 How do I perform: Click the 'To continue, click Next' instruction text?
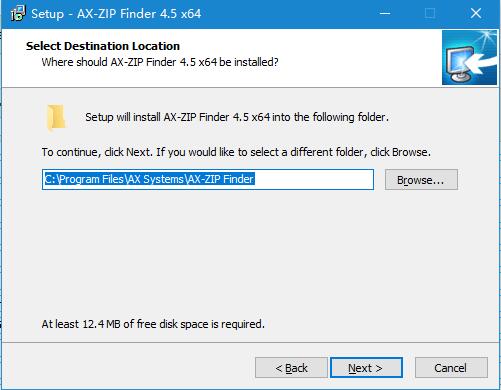tap(236, 152)
